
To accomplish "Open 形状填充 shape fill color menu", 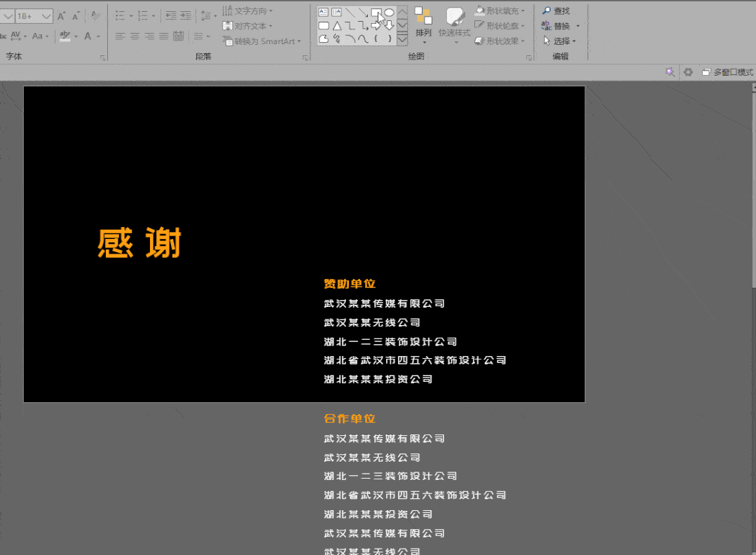I will click(500, 11).
